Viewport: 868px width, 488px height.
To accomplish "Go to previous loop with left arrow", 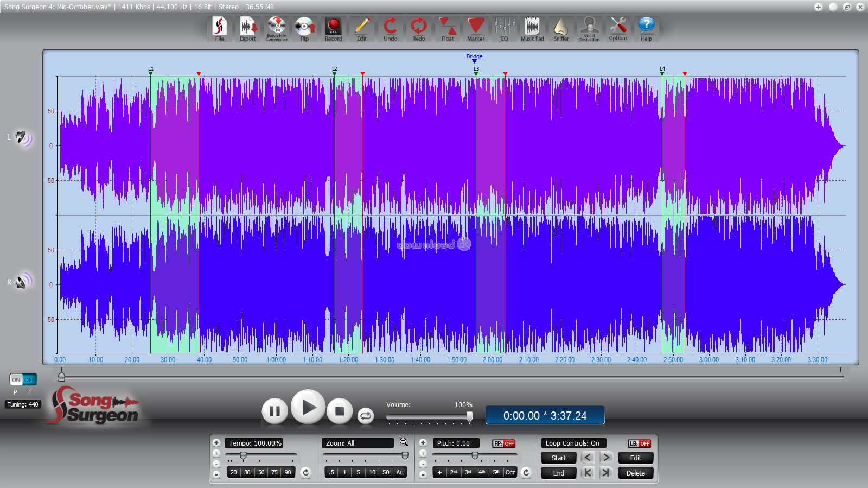I will [x=588, y=458].
